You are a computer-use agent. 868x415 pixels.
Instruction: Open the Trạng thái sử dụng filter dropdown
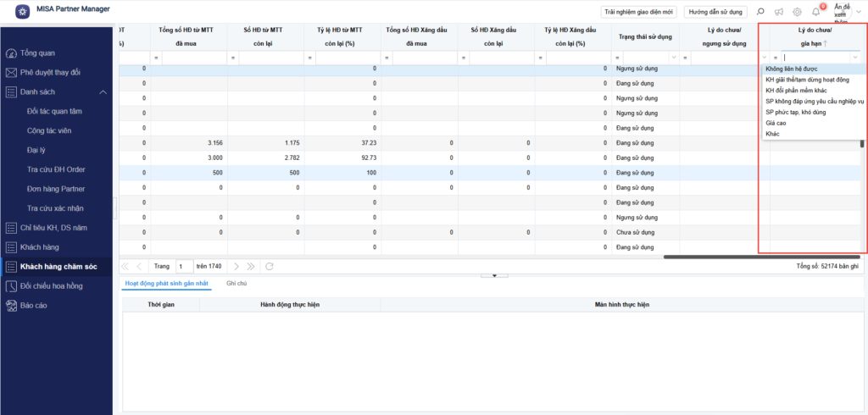(x=674, y=57)
